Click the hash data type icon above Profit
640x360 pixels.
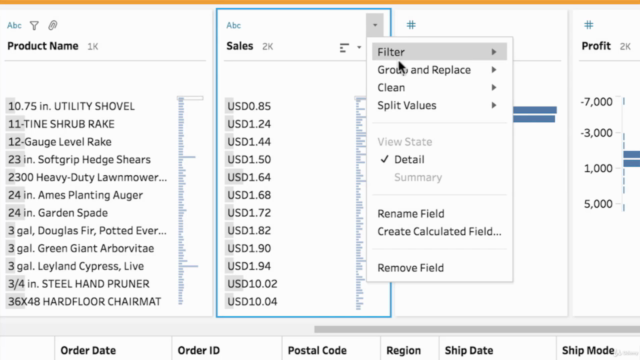(589, 25)
